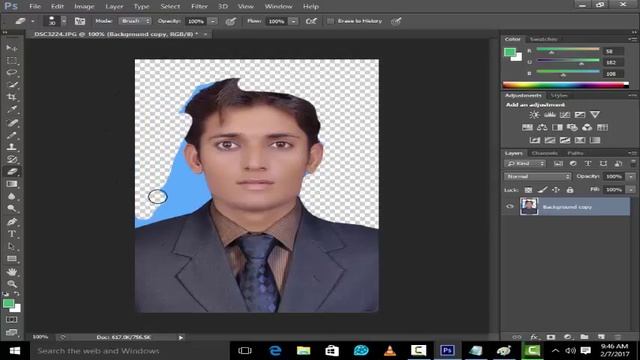
Task: Add a Brightness/Contrast adjustment
Action: [534, 115]
